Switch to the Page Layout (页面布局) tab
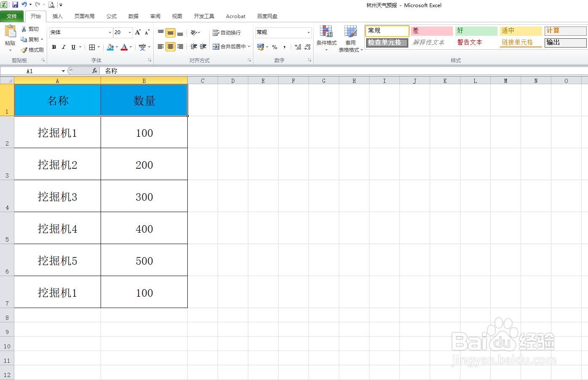The width and height of the screenshot is (588, 380). point(84,16)
